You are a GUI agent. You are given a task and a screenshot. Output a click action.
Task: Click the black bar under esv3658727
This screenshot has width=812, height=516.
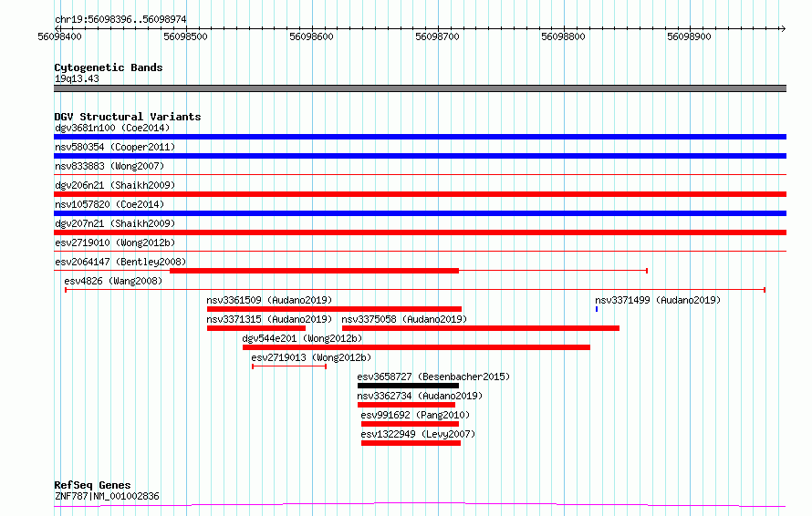click(x=408, y=386)
